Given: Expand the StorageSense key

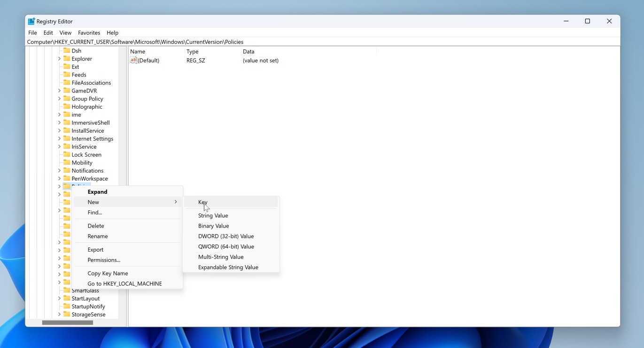Looking at the screenshot, I should (59, 315).
